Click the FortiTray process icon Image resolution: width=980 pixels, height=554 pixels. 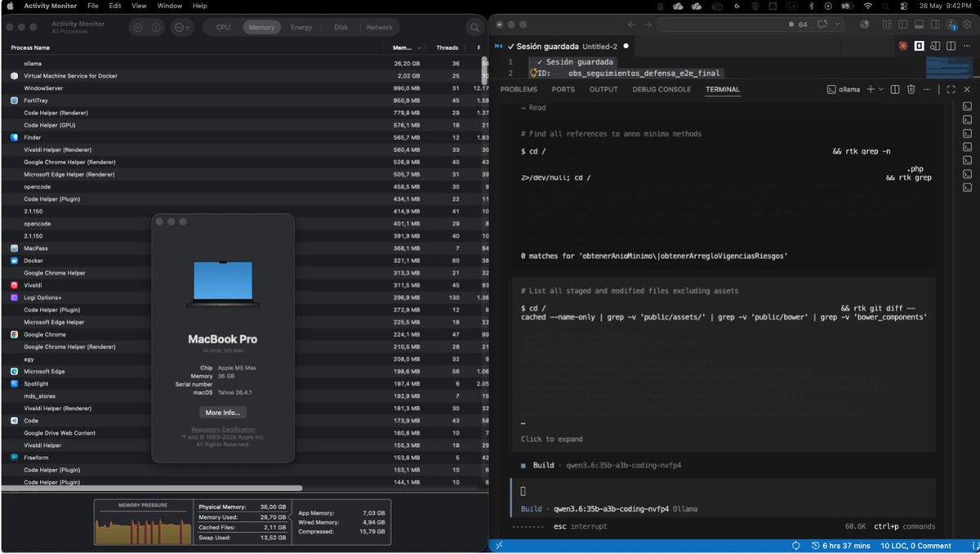coord(14,101)
